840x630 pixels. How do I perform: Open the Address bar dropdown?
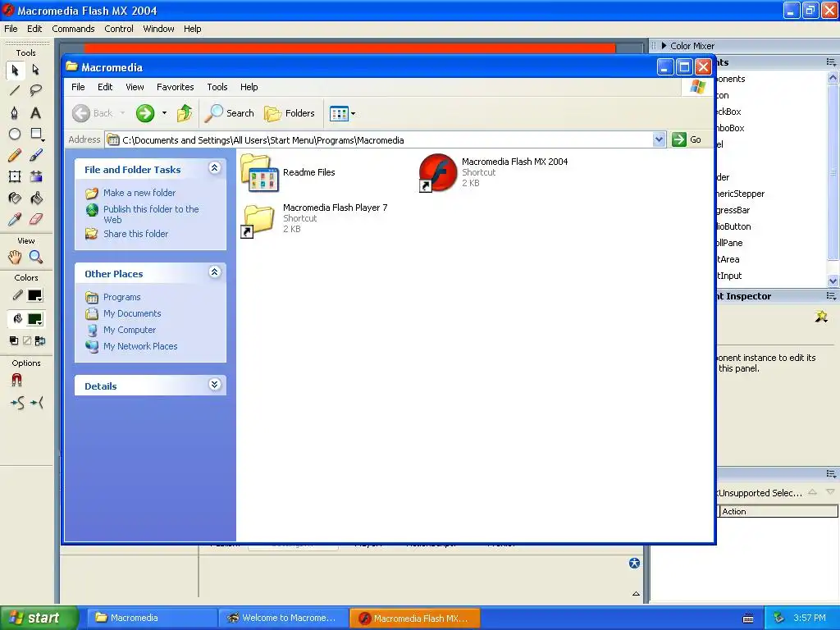pos(659,139)
